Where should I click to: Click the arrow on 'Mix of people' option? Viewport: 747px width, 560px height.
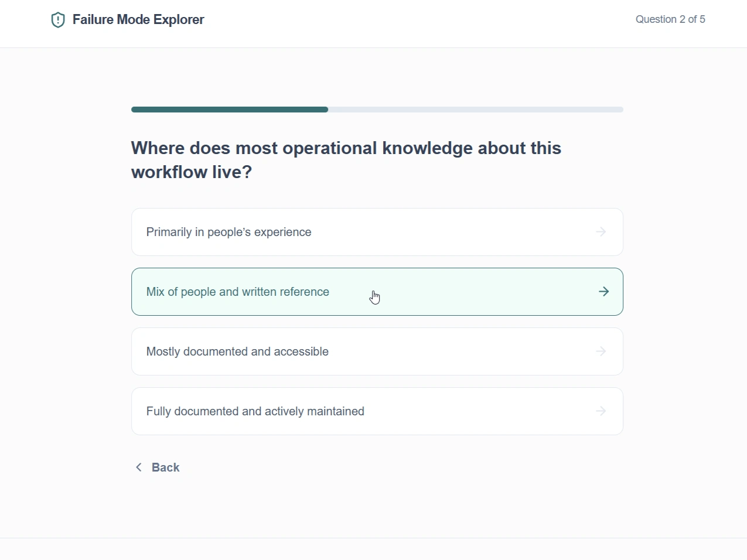click(x=603, y=292)
